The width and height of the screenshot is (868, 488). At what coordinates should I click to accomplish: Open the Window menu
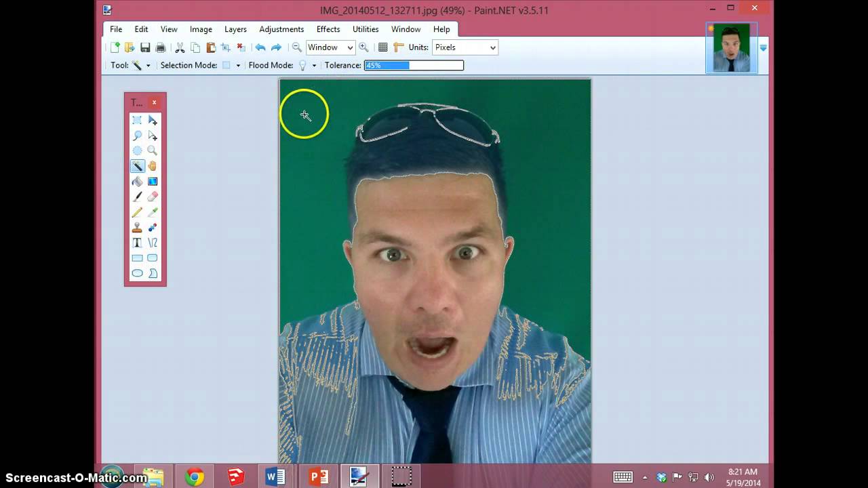(406, 29)
